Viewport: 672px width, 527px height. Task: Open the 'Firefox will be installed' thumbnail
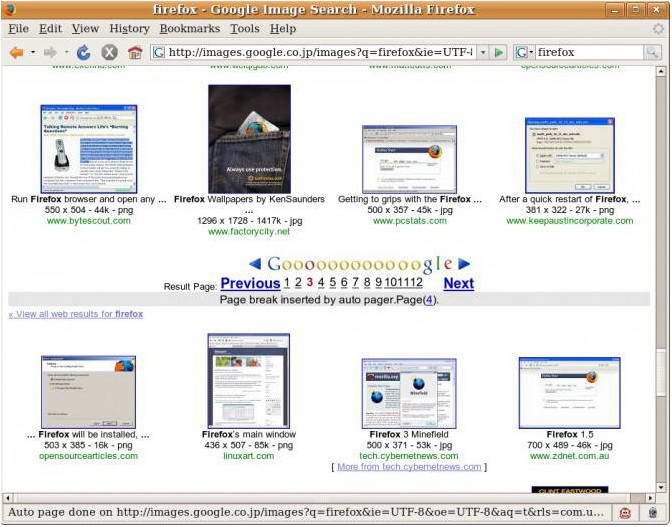pyautogui.click(x=89, y=392)
